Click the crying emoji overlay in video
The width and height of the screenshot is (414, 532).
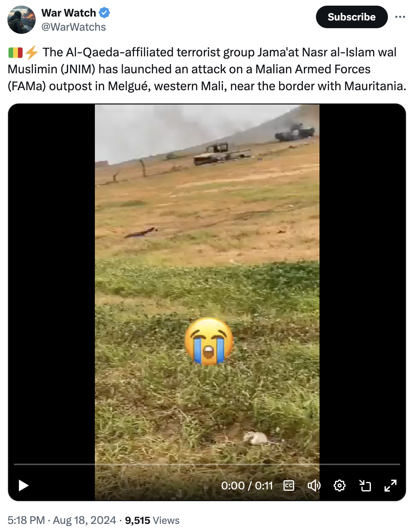coord(209,341)
